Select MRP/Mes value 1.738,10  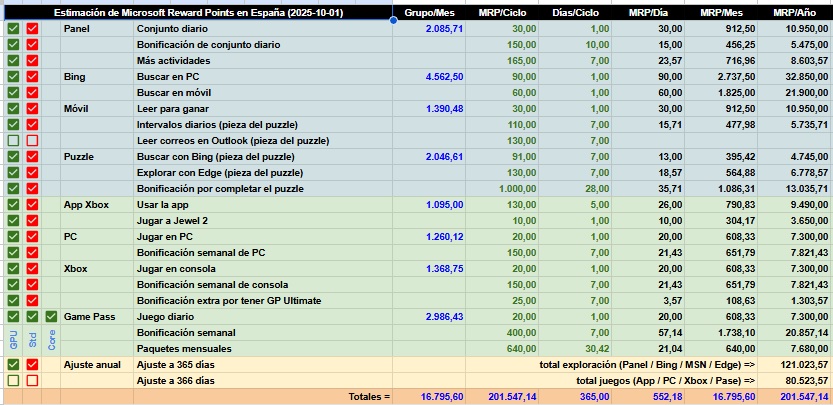click(x=721, y=333)
